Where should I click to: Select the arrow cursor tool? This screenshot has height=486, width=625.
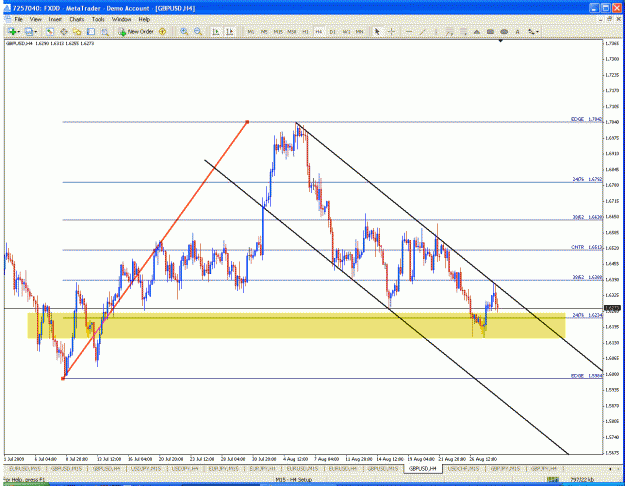click(x=377, y=31)
